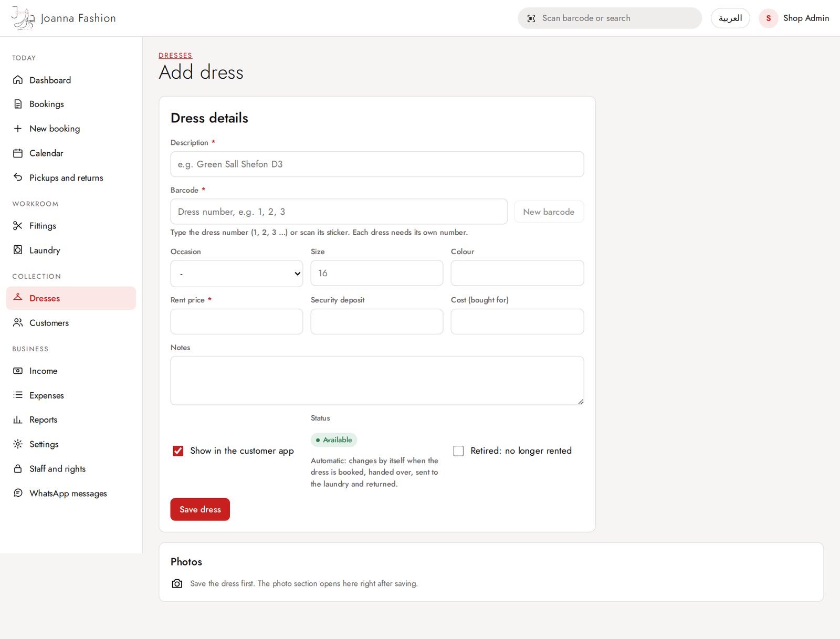
Task: Click the Size input field
Action: (x=377, y=273)
